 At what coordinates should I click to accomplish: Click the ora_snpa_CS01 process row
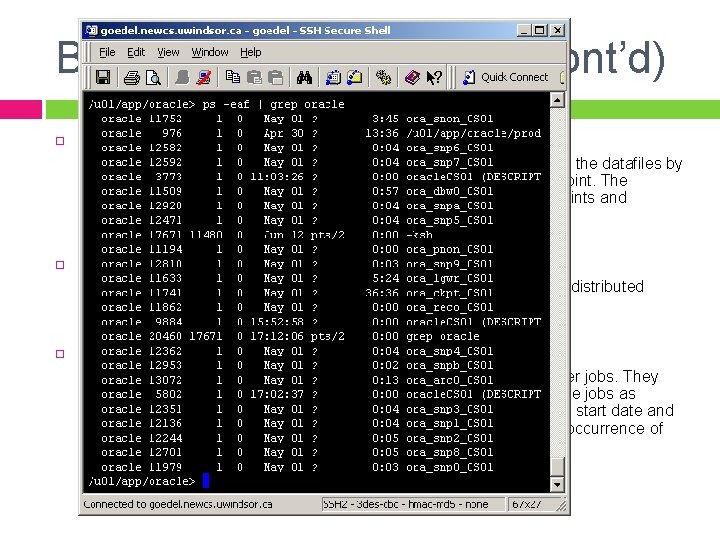tap(297, 206)
